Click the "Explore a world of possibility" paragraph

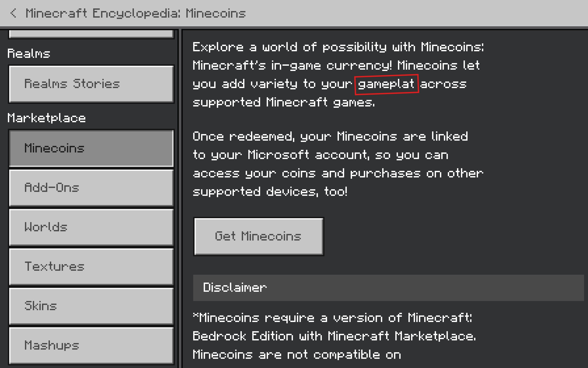tap(338, 75)
